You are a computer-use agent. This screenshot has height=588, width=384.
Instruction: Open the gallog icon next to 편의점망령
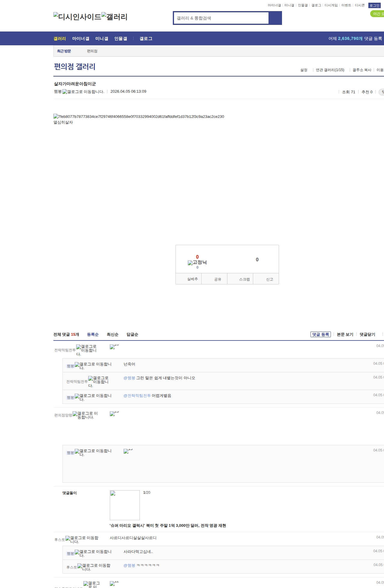coord(85,415)
